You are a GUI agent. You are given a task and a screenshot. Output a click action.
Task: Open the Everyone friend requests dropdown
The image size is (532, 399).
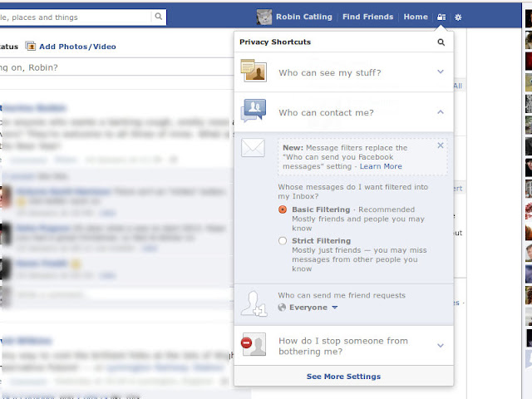click(308, 308)
